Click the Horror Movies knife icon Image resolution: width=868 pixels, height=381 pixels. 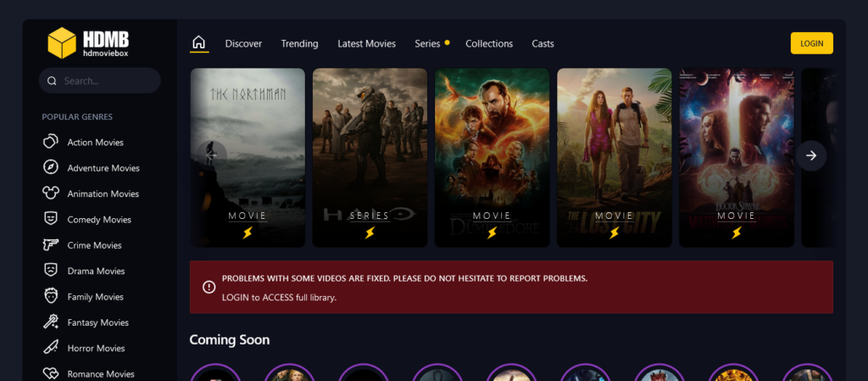[50, 348]
